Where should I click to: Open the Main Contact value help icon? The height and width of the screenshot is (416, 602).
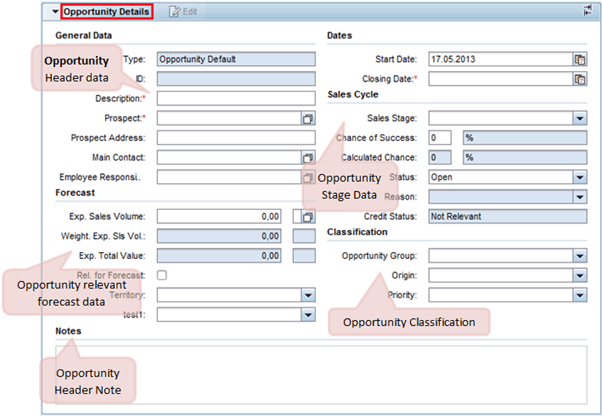308,158
